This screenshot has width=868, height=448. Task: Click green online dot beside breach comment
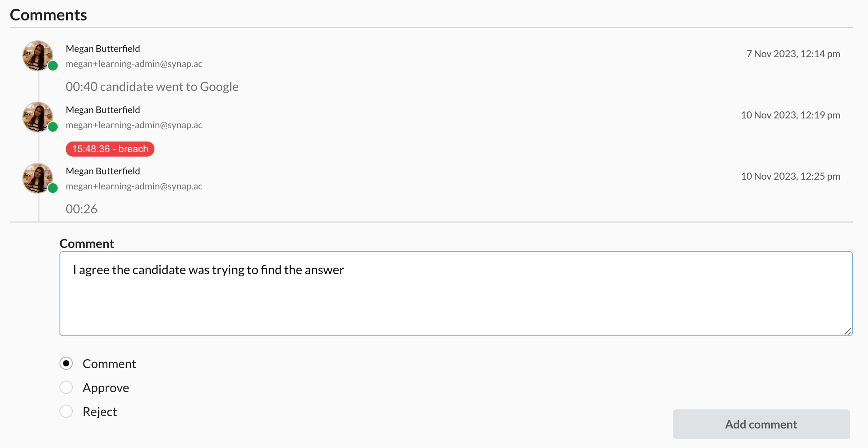53,127
